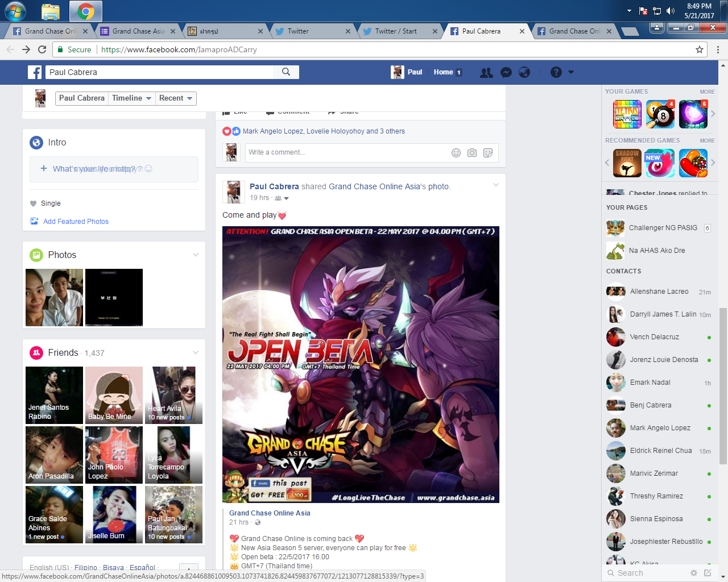Expand Timeline dropdown

click(x=131, y=98)
